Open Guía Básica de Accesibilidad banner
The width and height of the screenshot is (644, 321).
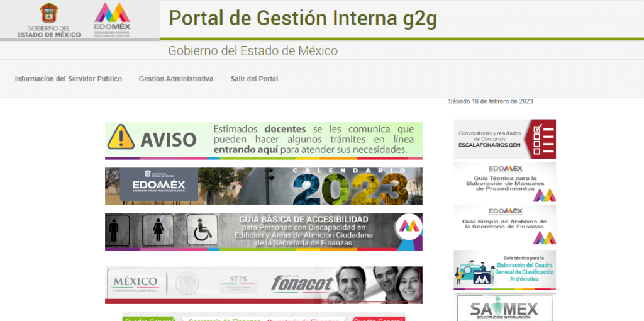[x=264, y=232]
